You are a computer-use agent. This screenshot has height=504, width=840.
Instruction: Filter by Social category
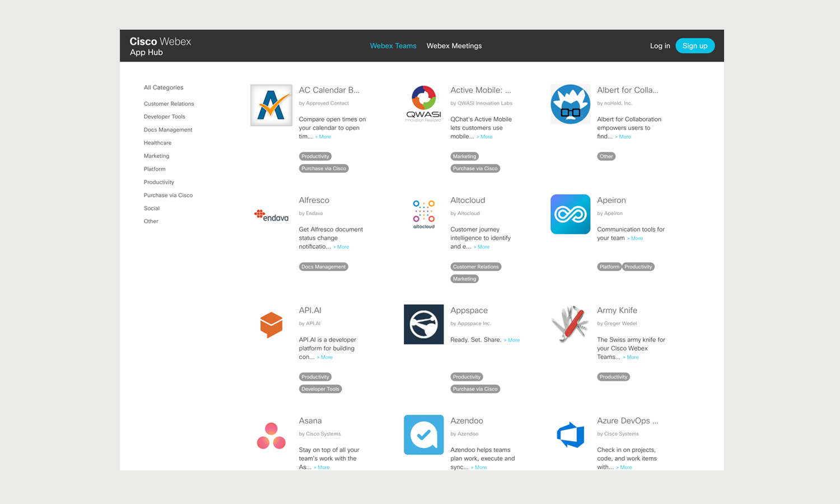152,208
